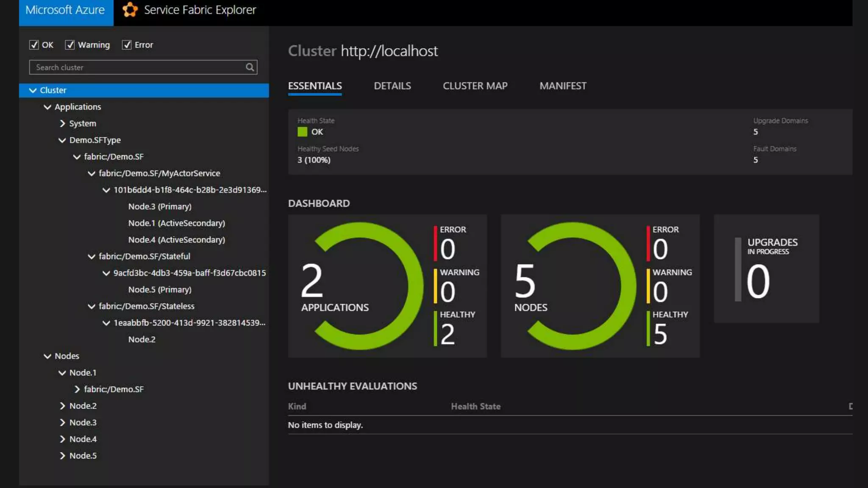The height and width of the screenshot is (488, 868).
Task: Click the green Nodes healthy count bar
Action: point(648,329)
